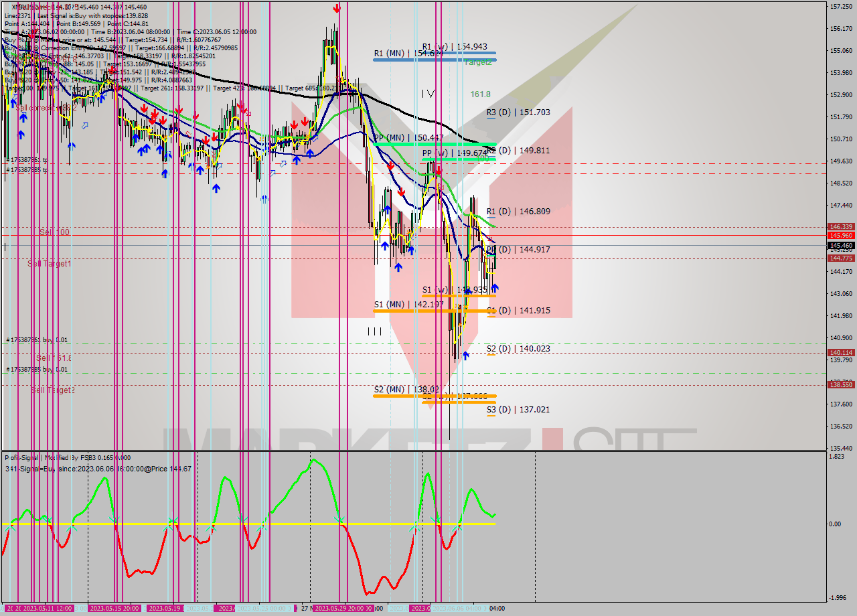Screen dimensions: 857x616
Task: Click the S3 (D) 137.021 support label
Action: click(x=518, y=409)
